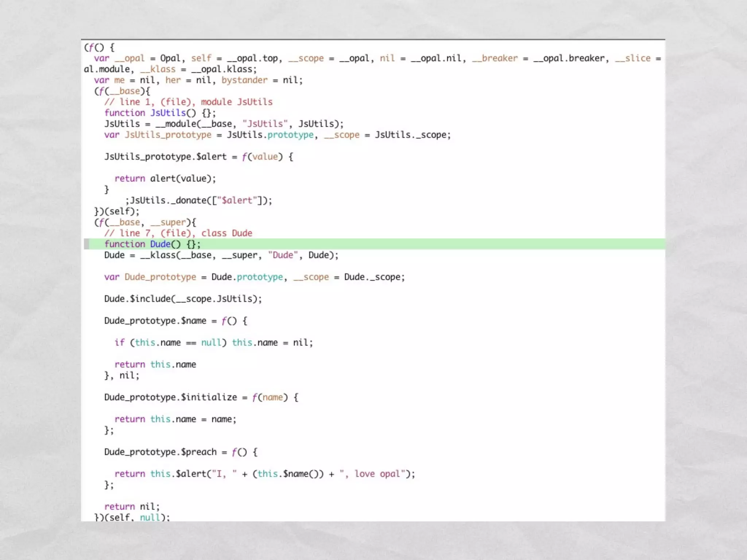Click the line '}, nil;'
Screen dimensions: 747x560
(122, 376)
